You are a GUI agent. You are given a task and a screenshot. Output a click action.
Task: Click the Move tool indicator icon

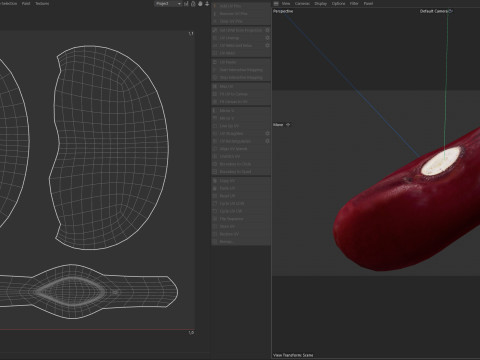[x=288, y=125]
